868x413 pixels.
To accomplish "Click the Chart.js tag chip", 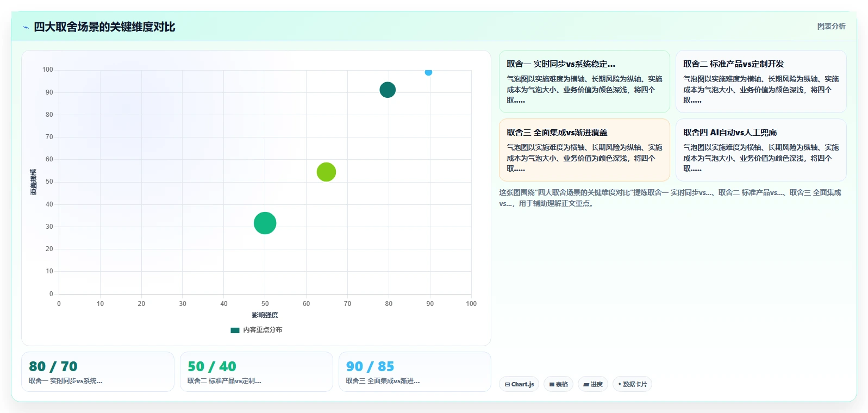I will click(519, 384).
